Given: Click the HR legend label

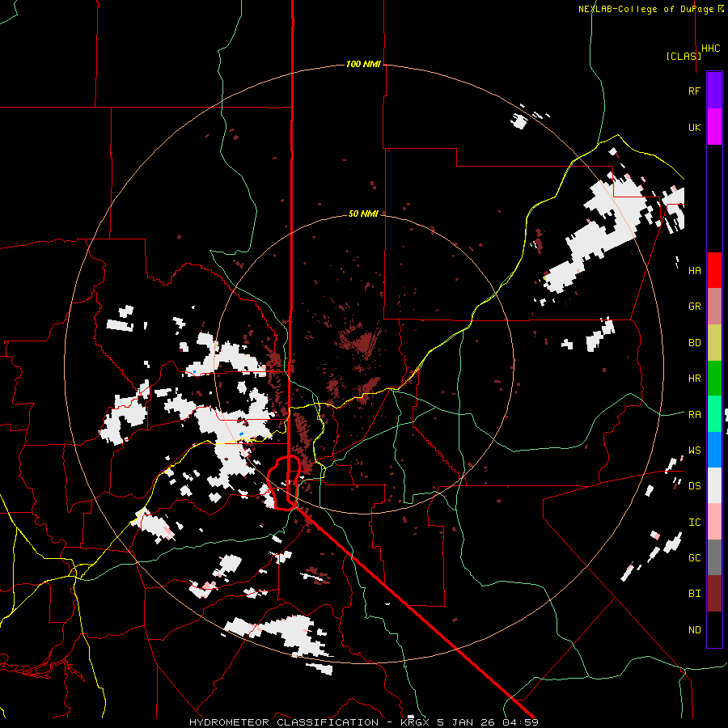Looking at the screenshot, I should (694, 379).
